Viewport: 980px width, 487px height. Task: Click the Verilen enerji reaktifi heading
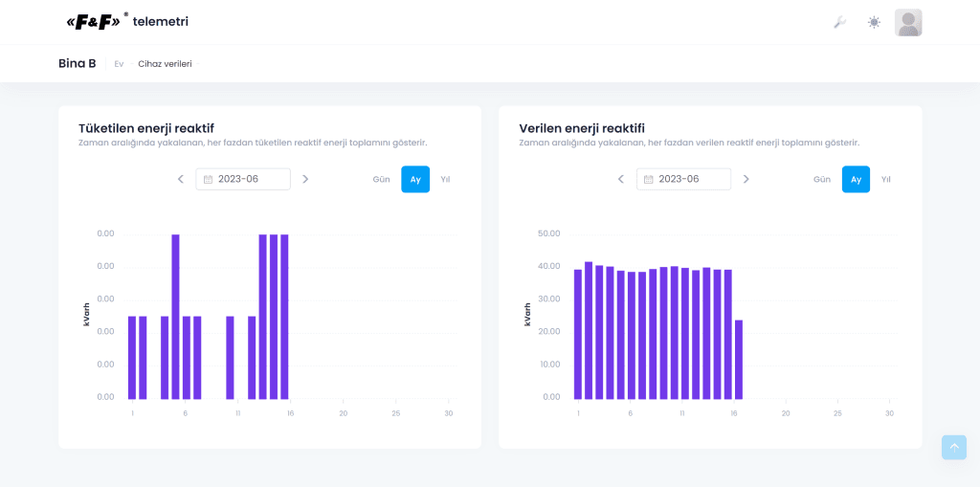tap(582, 128)
